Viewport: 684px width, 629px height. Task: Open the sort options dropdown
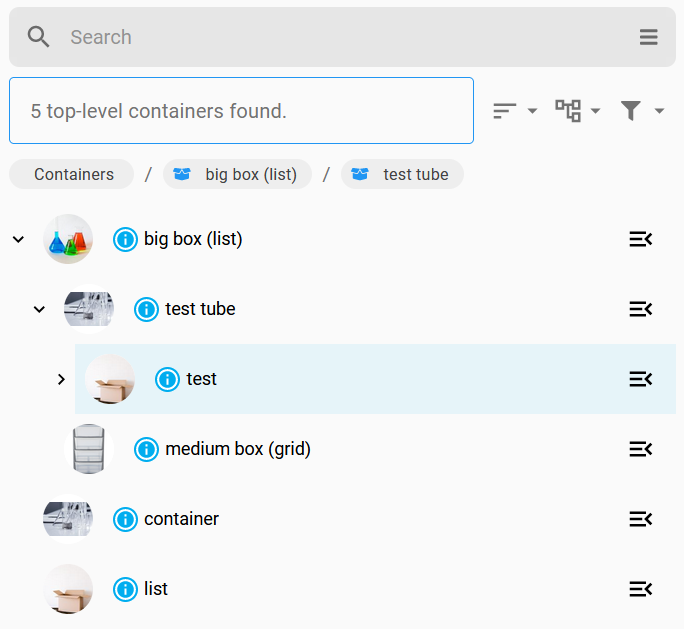[x=515, y=111]
